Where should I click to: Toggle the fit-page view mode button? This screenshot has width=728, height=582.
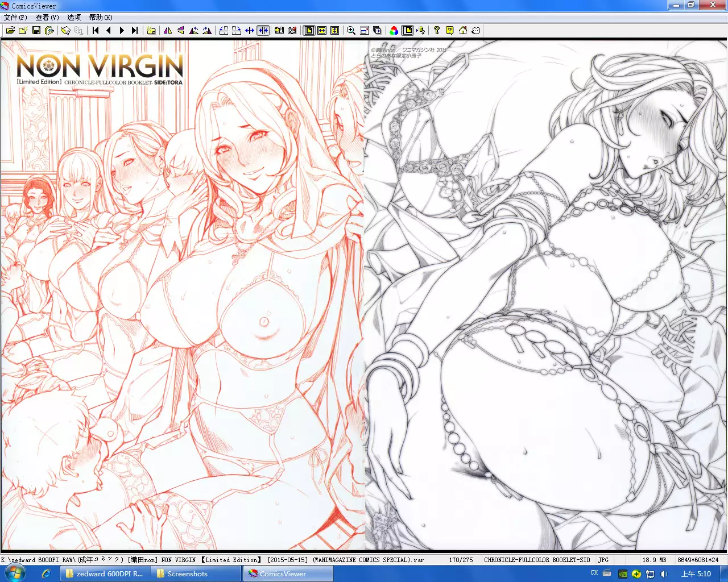pyautogui.click(x=309, y=31)
